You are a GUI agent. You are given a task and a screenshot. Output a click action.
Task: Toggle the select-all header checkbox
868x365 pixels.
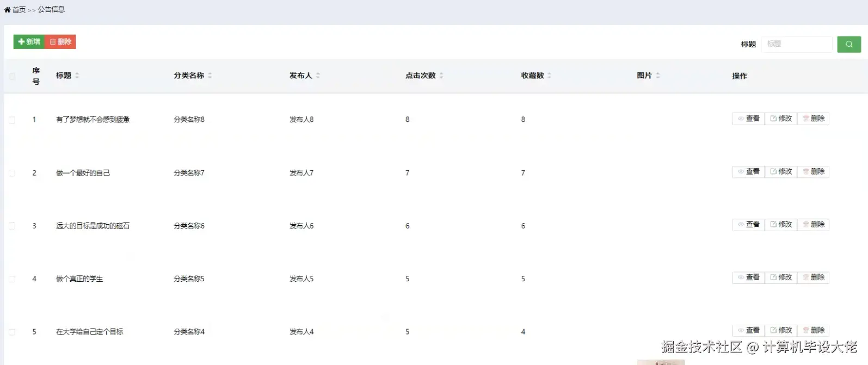coord(12,76)
